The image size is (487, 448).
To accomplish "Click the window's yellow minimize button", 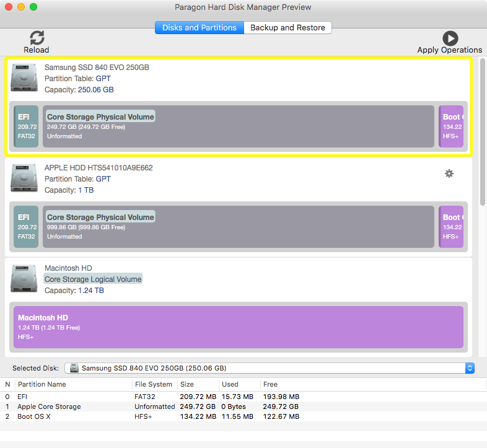I will [x=21, y=7].
